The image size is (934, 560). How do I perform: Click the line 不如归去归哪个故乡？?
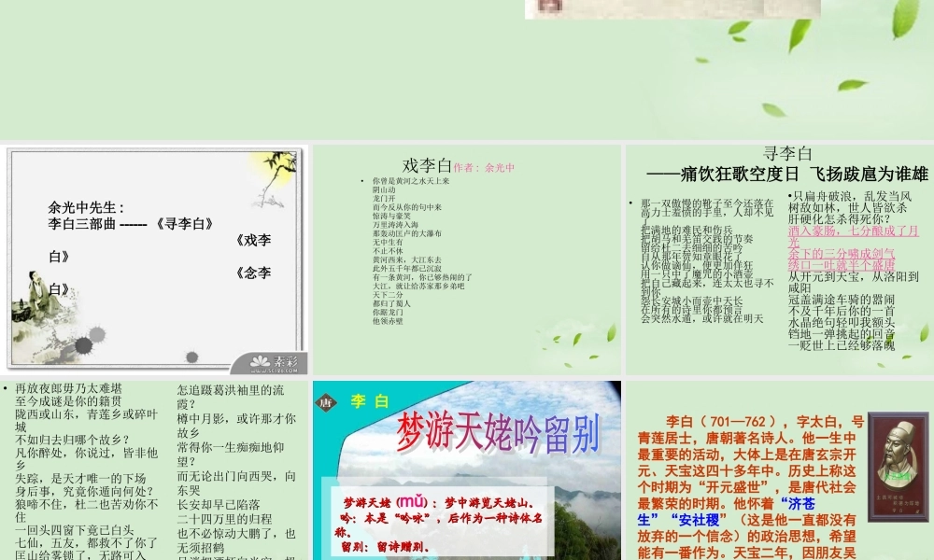click(x=73, y=440)
